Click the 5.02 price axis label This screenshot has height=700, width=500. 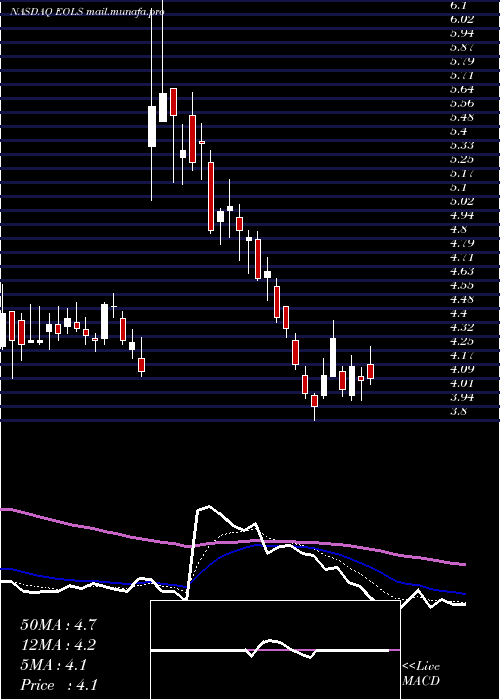(x=462, y=201)
